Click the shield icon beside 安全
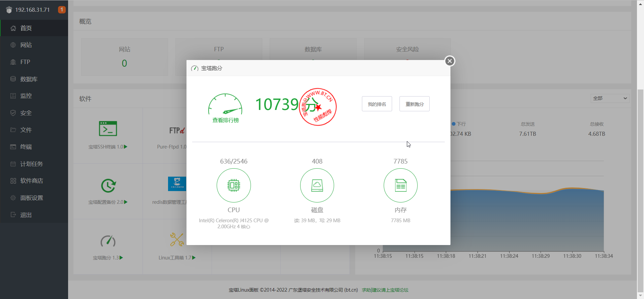The image size is (644, 299). click(x=13, y=113)
